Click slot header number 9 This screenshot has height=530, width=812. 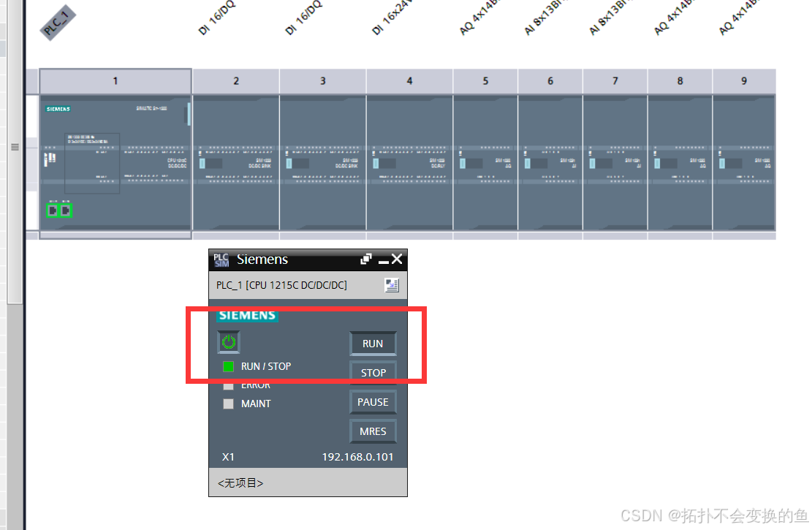click(x=744, y=81)
